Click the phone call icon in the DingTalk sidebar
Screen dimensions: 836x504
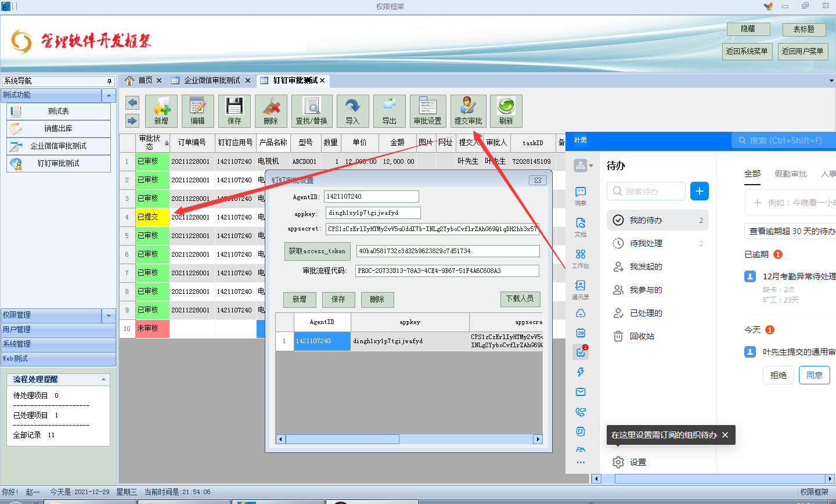coord(581,412)
